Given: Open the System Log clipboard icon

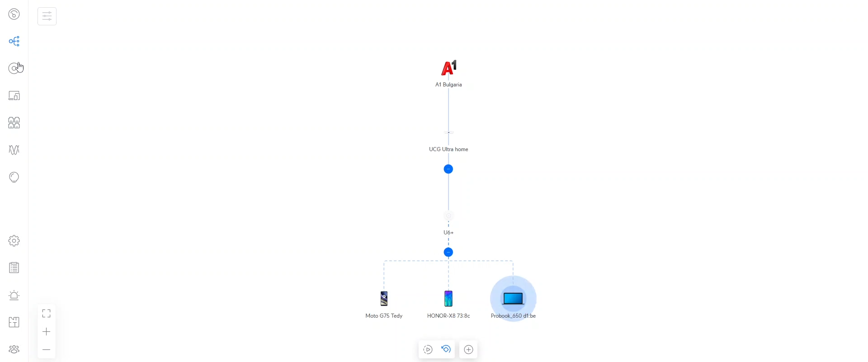Looking at the screenshot, I should 14,268.
